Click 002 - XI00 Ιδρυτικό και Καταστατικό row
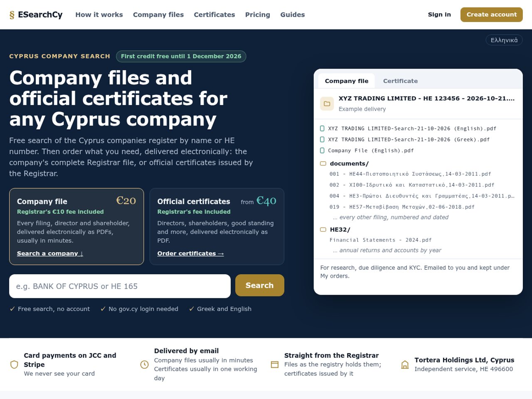 (412, 185)
